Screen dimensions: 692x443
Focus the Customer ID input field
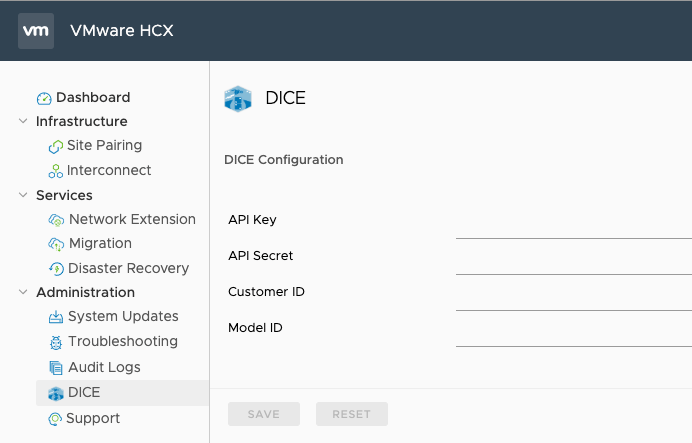(x=573, y=298)
